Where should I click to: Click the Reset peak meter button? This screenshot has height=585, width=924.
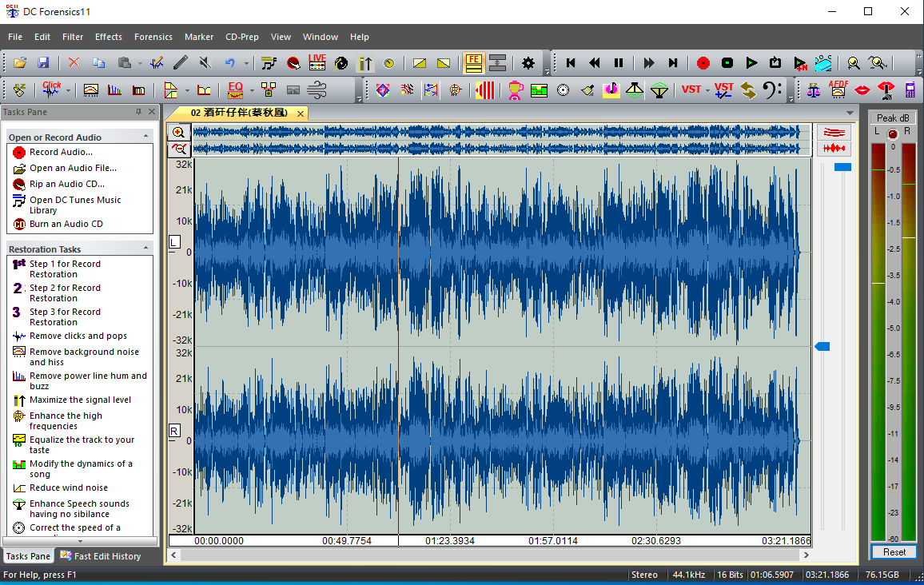tap(894, 552)
